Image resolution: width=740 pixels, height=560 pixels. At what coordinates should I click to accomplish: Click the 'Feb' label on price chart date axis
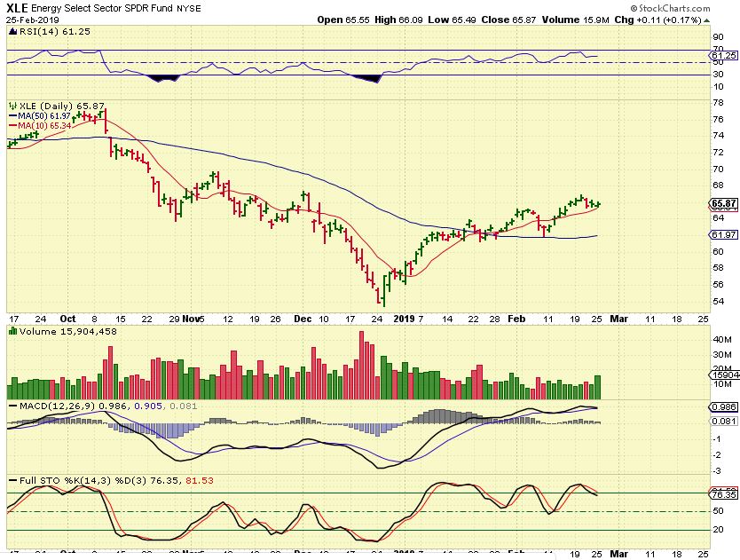(x=516, y=319)
